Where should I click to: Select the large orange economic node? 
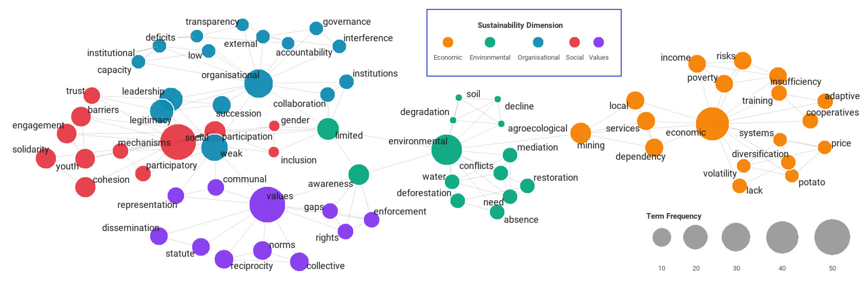pyautogui.click(x=712, y=123)
